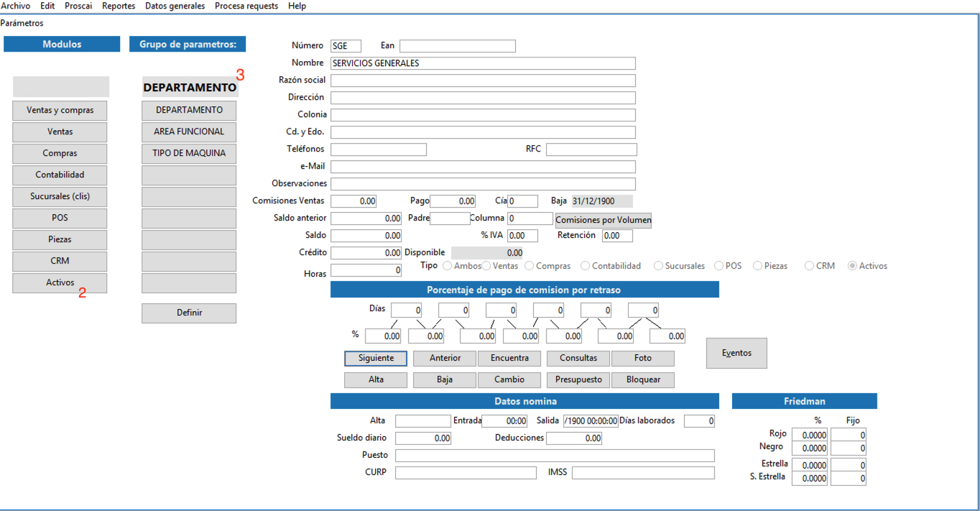Choose TIPO DE MAQUINA parameter group
The width and height of the screenshot is (980, 511).
(189, 154)
